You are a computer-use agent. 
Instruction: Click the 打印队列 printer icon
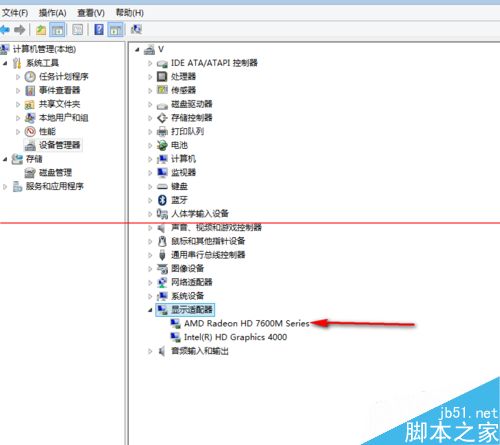coord(162,132)
